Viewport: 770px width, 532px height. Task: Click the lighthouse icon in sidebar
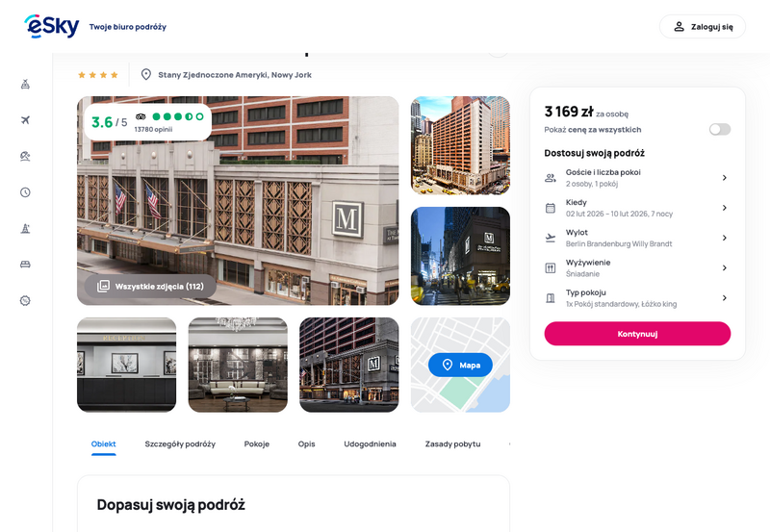coord(26,228)
